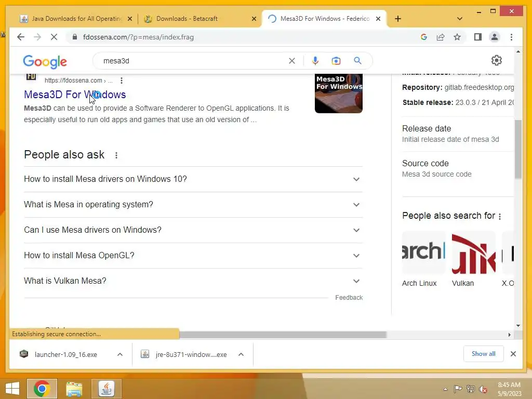Select Mesa3D For Windows tab
The width and height of the screenshot is (532, 399).
324,19
